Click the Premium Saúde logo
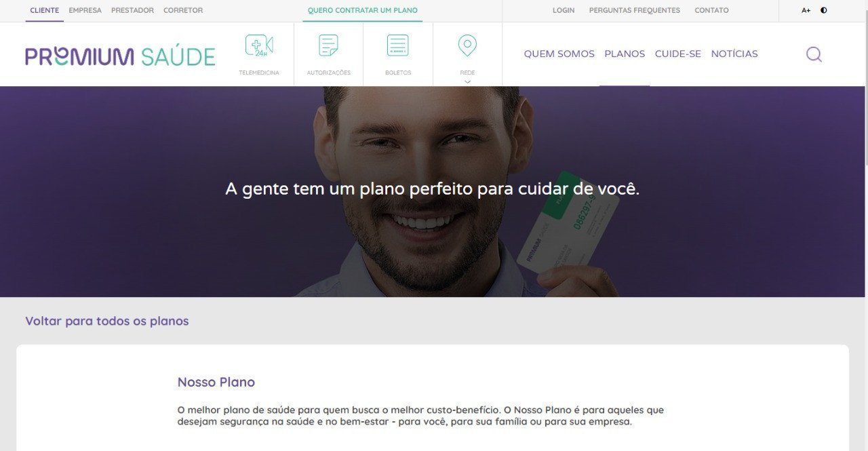868x451 pixels. 120,56
